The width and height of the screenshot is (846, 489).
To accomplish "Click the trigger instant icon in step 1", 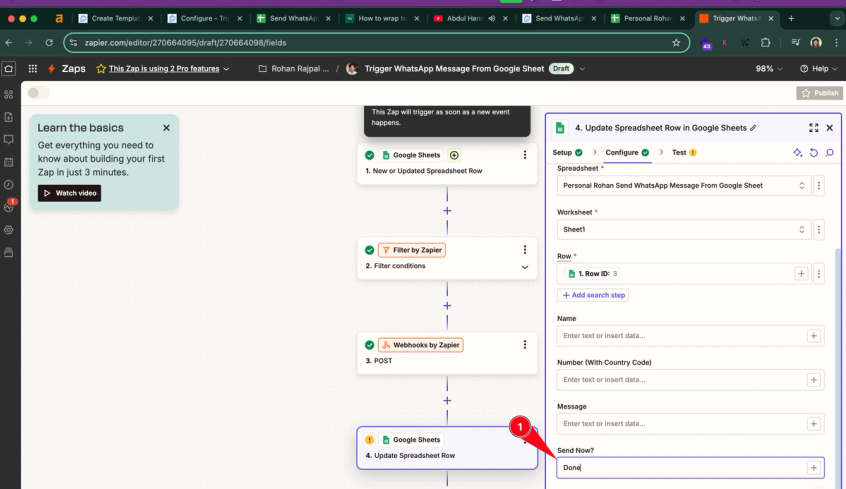I will 454,155.
